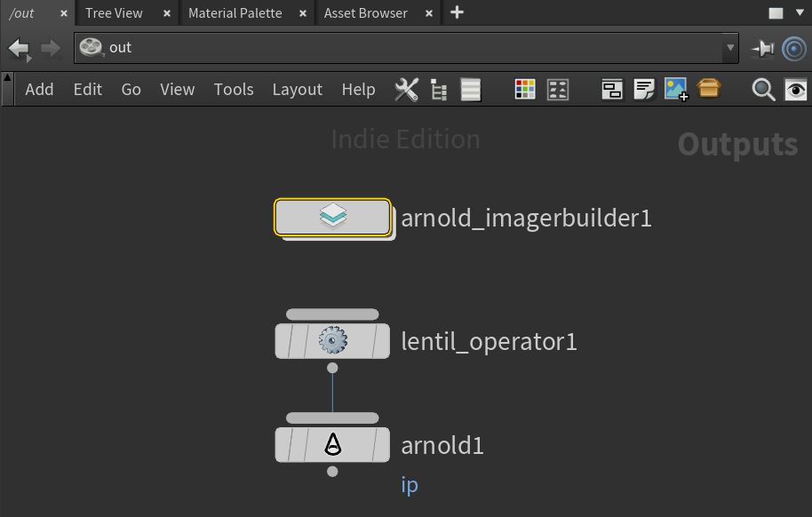Open the Help menu
The image size is (812, 517).
click(x=358, y=90)
